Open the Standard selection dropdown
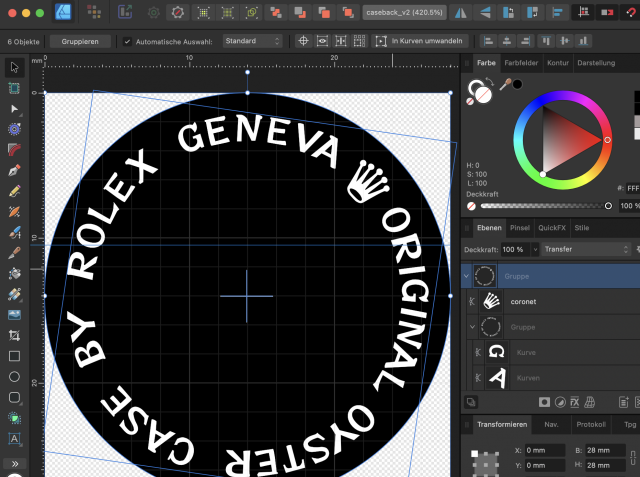Screen dimensions: 640x477 (252, 41)
